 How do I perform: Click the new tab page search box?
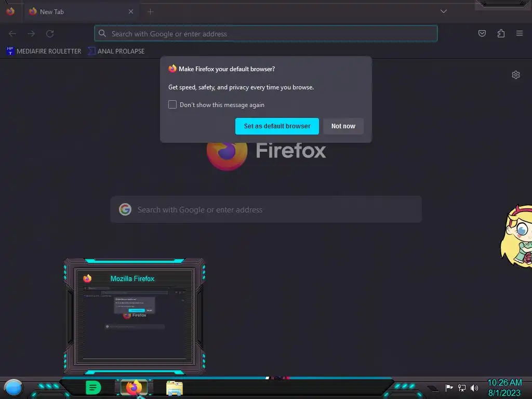pos(266,209)
